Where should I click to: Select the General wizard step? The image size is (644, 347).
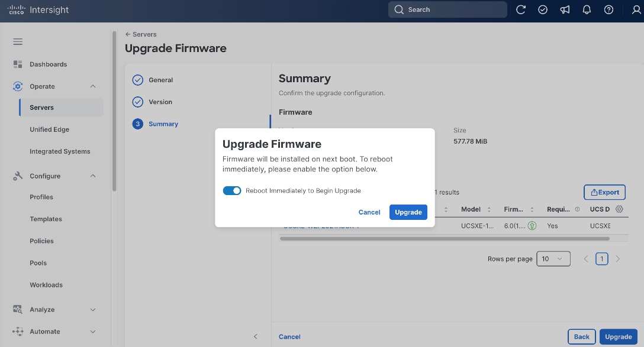click(160, 80)
